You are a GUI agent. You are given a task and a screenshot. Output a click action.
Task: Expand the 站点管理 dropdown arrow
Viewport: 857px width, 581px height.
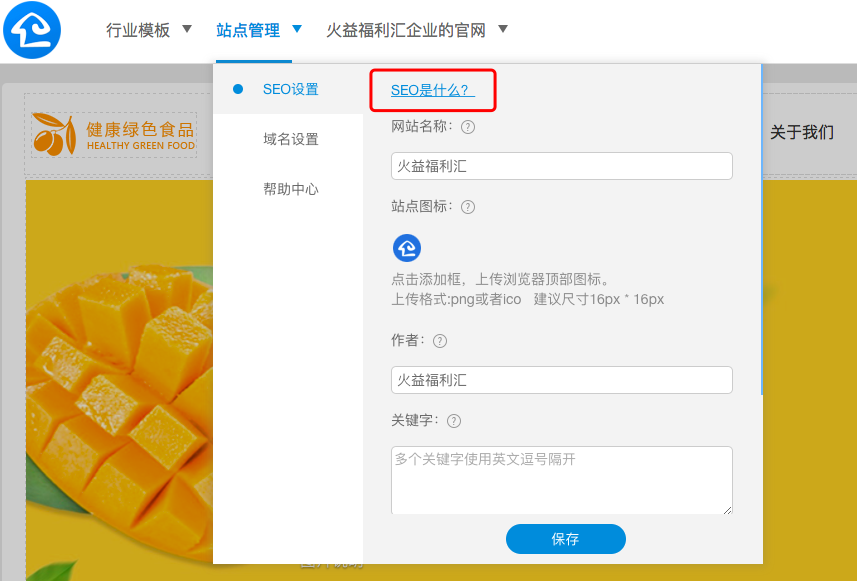(297, 29)
